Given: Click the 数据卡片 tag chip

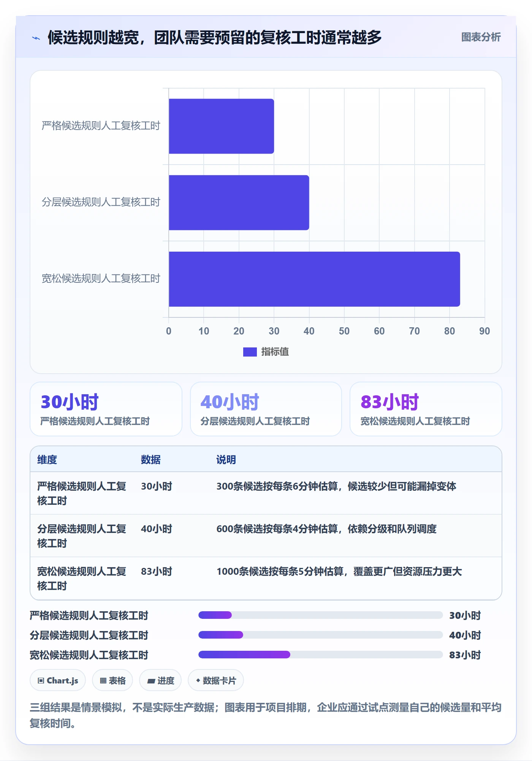Looking at the screenshot, I should (x=216, y=680).
